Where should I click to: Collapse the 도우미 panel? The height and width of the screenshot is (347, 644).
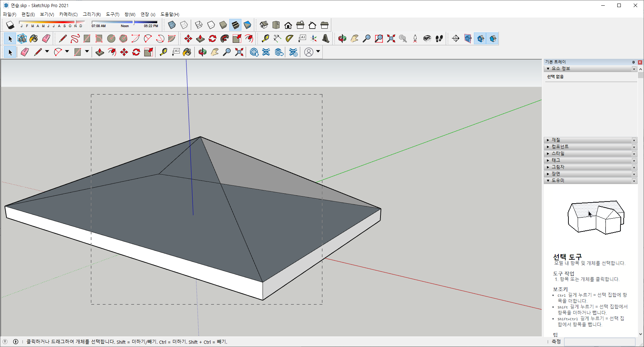[x=548, y=181]
